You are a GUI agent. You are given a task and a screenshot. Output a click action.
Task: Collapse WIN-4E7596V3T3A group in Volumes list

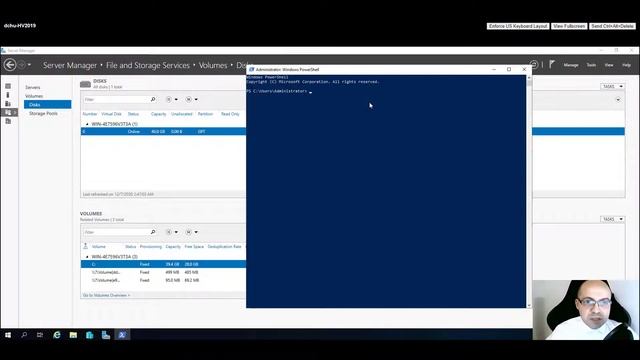(87, 256)
